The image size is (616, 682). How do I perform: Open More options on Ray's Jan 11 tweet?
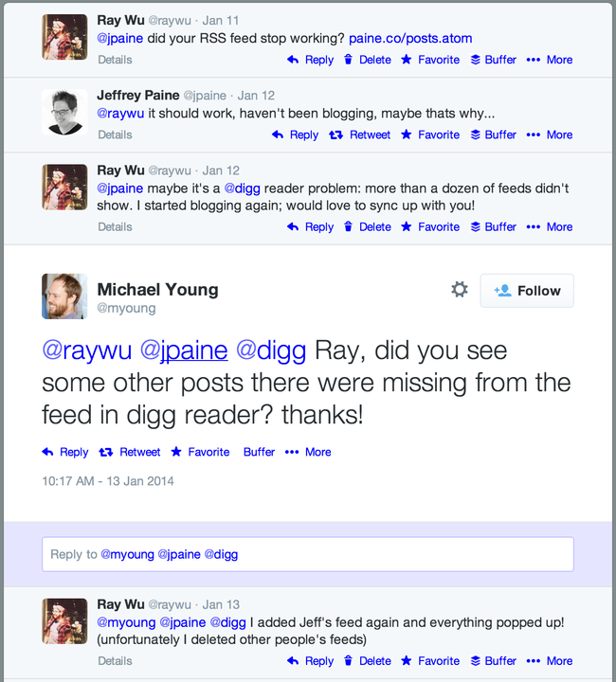(550, 60)
